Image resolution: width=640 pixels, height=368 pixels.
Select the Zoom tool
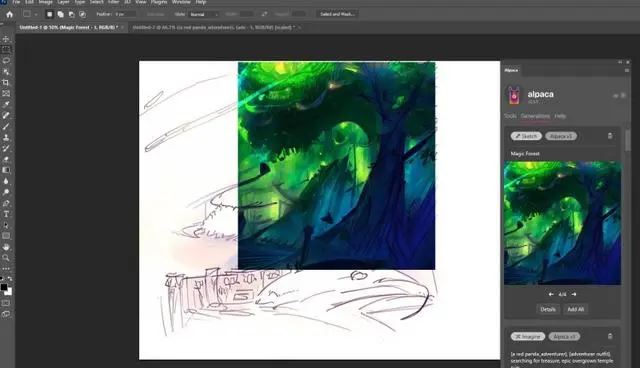click(6, 258)
